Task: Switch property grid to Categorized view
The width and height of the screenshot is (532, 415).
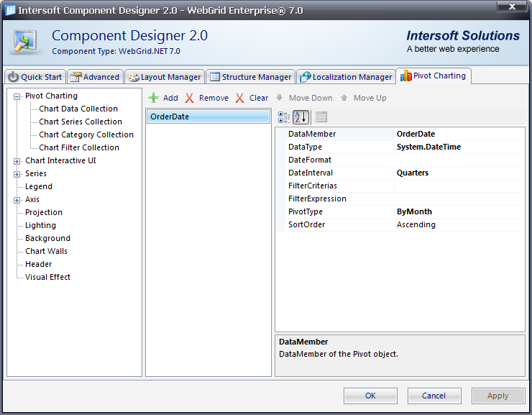Action: pyautogui.click(x=284, y=117)
